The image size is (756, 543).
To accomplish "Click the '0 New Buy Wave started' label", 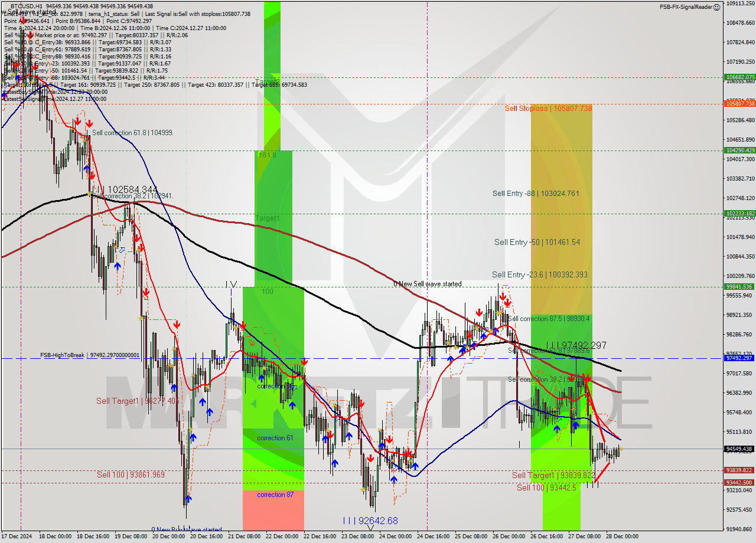I will 187,530.
